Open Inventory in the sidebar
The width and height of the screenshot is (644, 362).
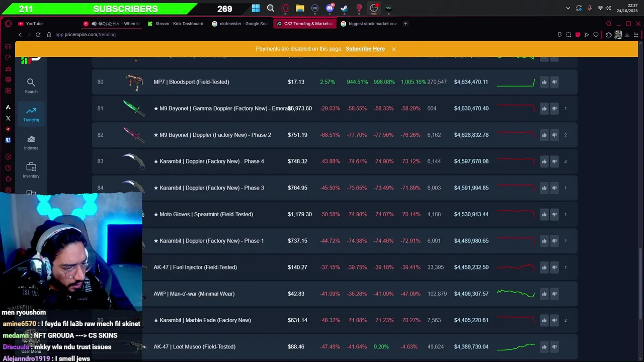(x=31, y=170)
